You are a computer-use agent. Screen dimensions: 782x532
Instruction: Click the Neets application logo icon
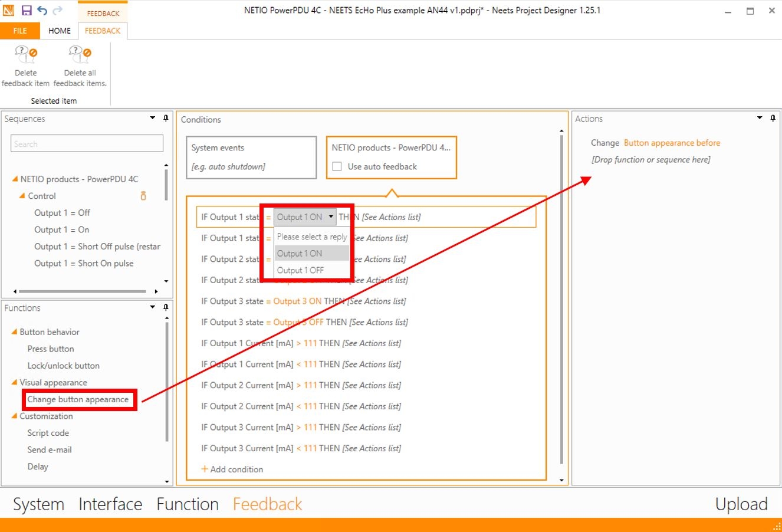tap(9, 10)
